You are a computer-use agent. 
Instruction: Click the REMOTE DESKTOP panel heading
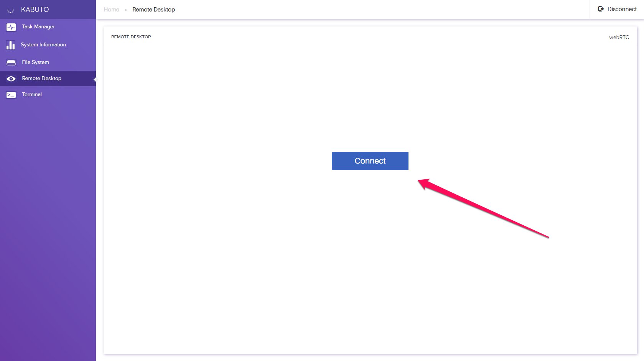coord(131,37)
